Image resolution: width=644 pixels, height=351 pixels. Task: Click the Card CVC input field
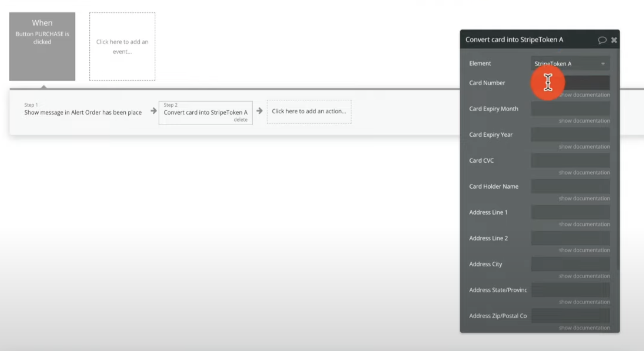pyautogui.click(x=570, y=160)
